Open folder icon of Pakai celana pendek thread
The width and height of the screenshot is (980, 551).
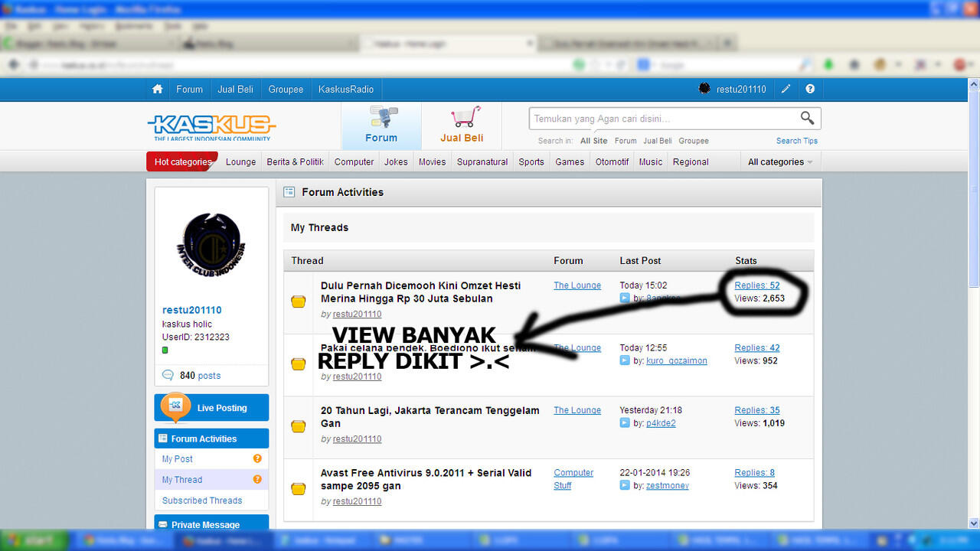[x=299, y=364]
